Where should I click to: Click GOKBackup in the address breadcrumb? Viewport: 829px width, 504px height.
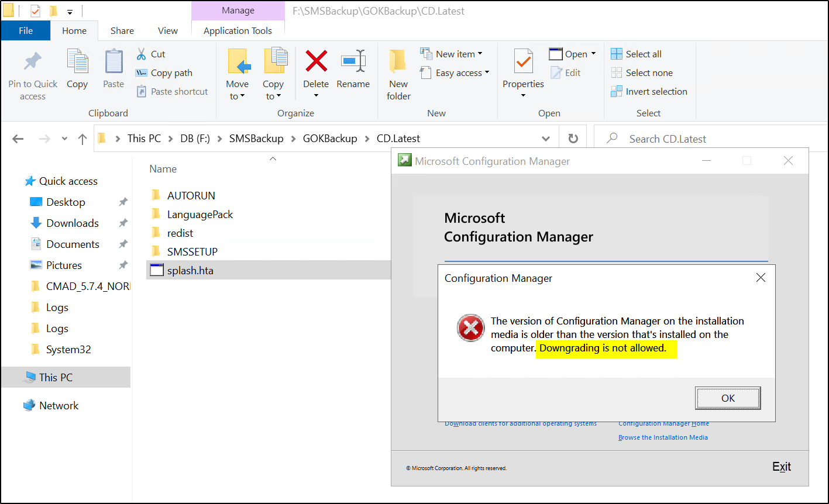point(330,139)
